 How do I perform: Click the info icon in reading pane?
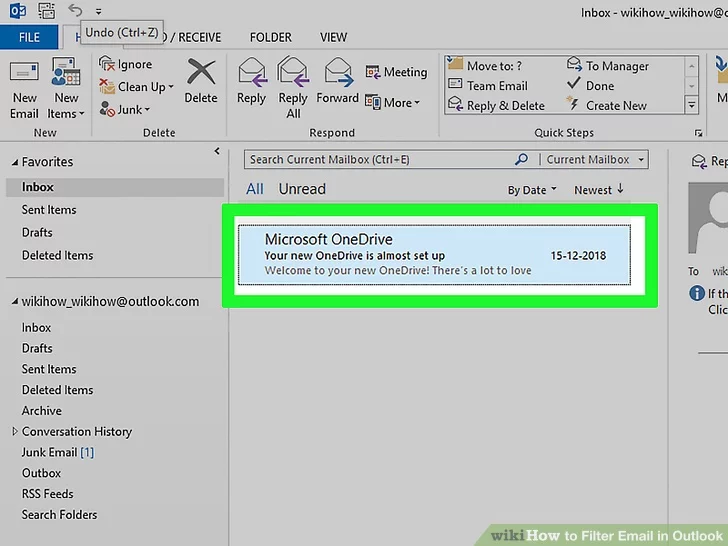coord(697,293)
